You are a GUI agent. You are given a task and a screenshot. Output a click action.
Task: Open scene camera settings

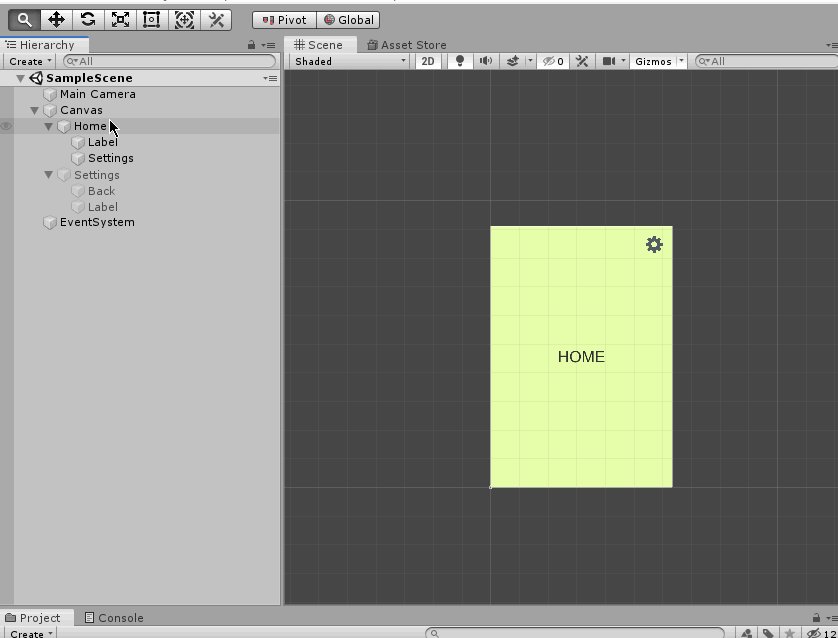(x=609, y=61)
